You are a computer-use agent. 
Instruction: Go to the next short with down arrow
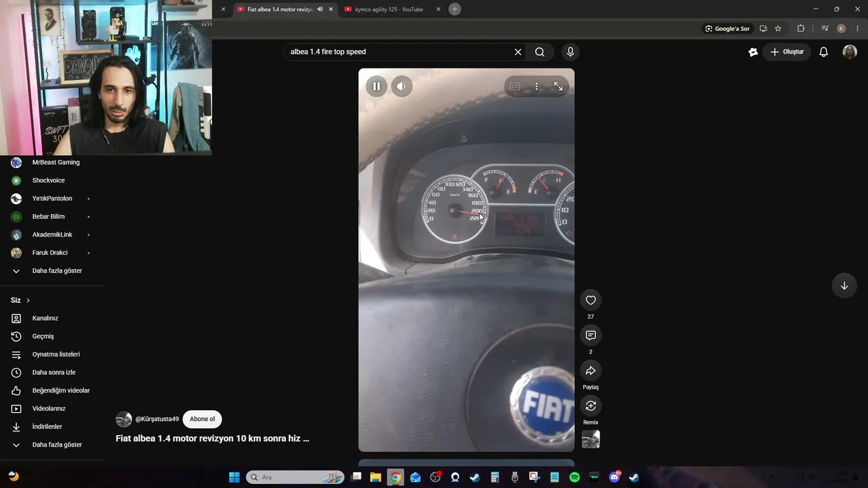click(844, 285)
